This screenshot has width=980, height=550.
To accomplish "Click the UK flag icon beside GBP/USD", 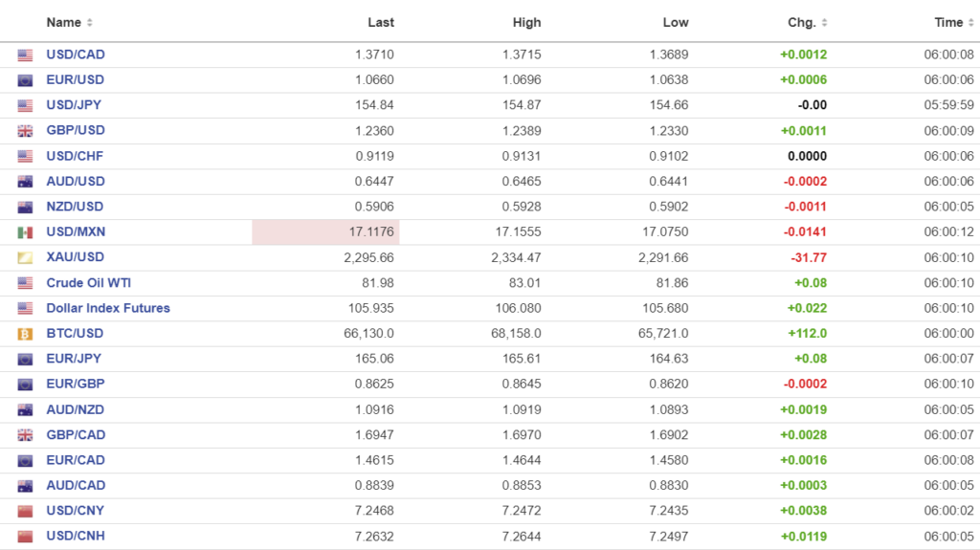I will [x=25, y=131].
